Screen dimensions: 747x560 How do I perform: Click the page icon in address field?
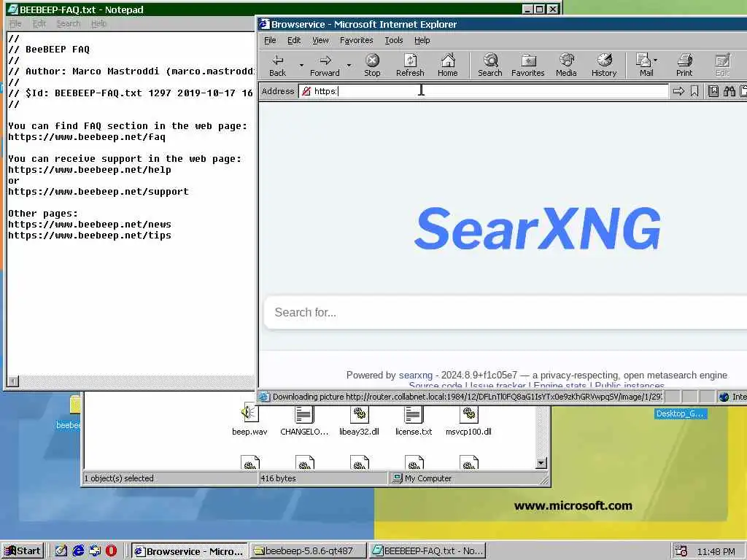tap(306, 91)
